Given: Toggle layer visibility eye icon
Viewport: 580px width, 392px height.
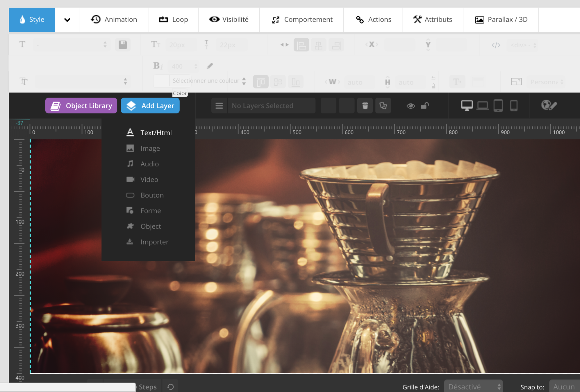Looking at the screenshot, I should coord(411,106).
